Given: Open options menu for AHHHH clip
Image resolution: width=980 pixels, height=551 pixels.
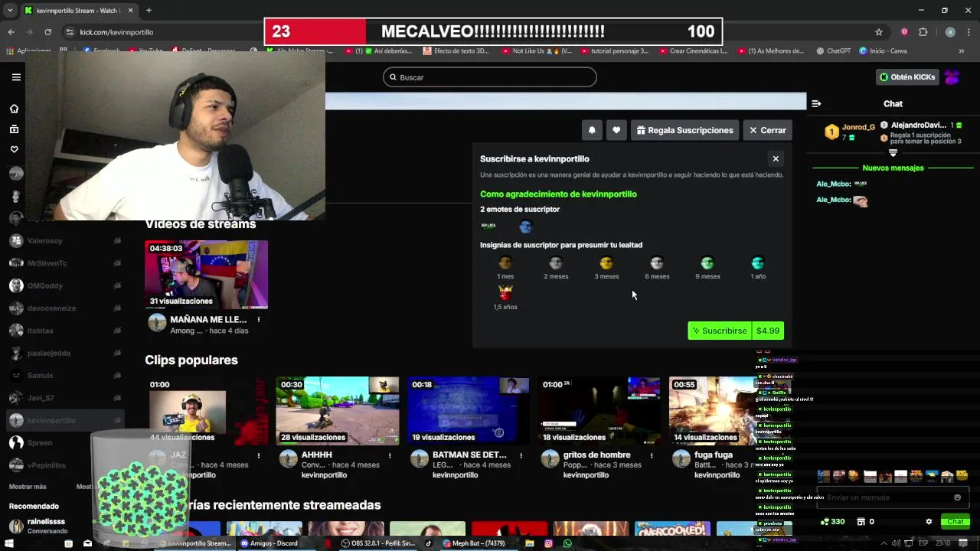Looking at the screenshot, I should click(390, 455).
